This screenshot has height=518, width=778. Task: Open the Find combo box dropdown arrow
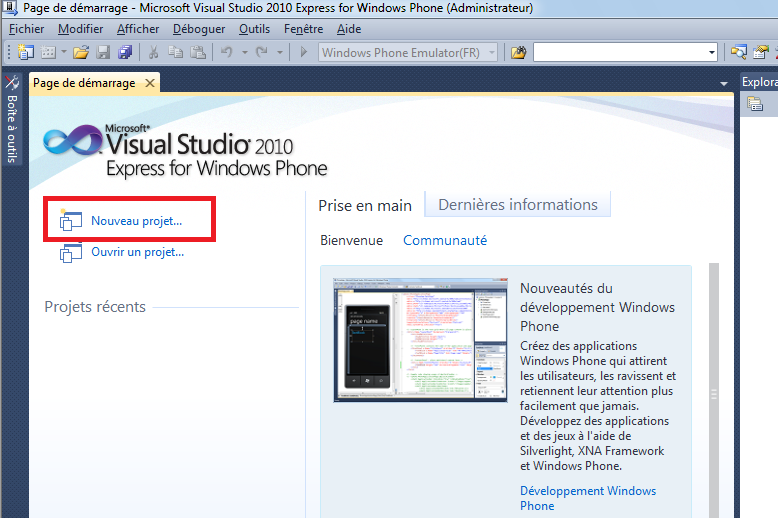(712, 52)
